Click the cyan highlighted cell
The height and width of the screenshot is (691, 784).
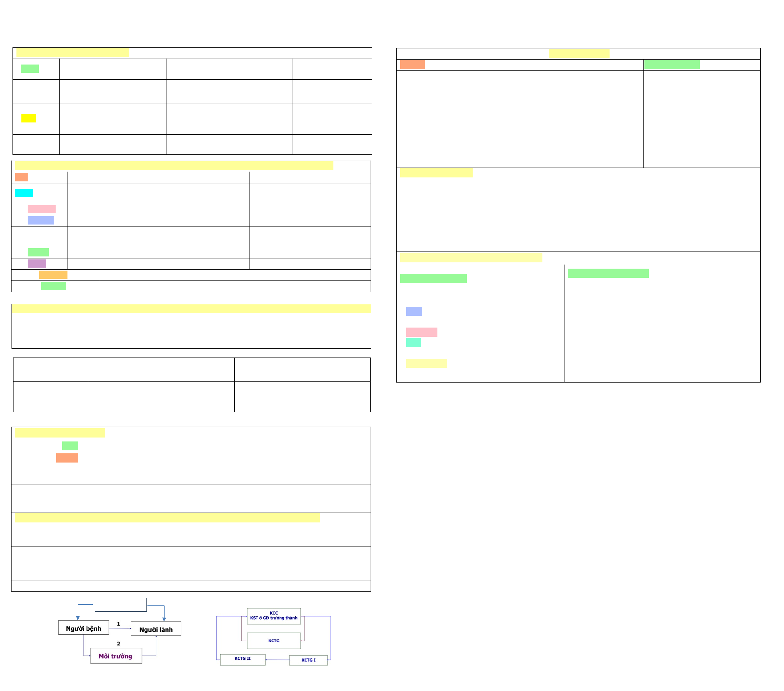pyautogui.click(x=24, y=193)
